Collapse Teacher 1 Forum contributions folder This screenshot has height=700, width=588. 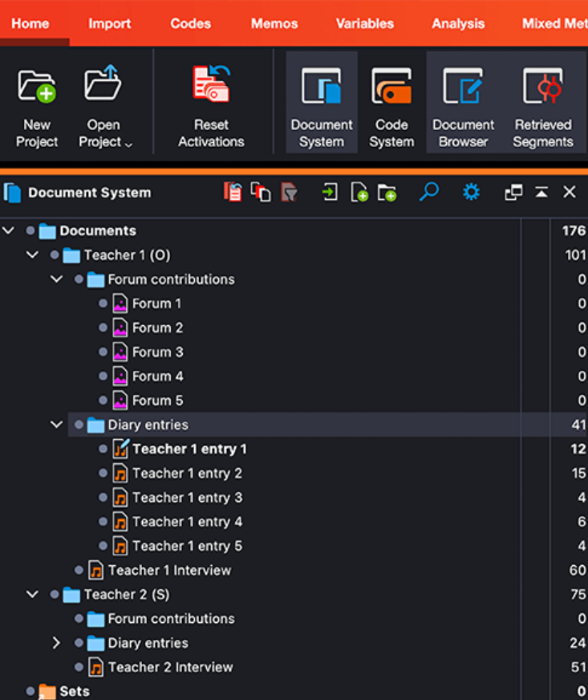pos(56,279)
